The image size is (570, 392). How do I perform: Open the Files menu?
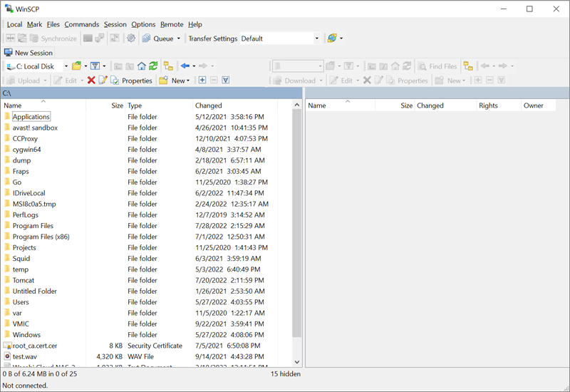pos(53,24)
